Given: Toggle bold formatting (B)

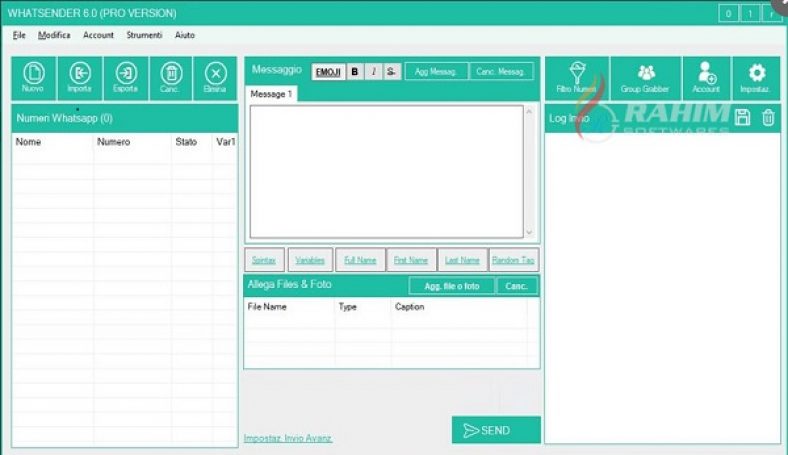Looking at the screenshot, I should 355,72.
